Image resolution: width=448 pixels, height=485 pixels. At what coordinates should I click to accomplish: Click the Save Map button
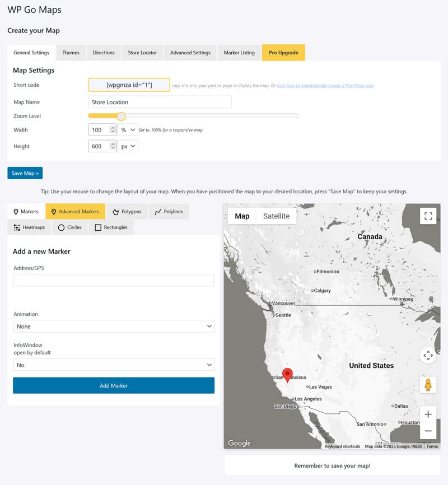[x=25, y=173]
